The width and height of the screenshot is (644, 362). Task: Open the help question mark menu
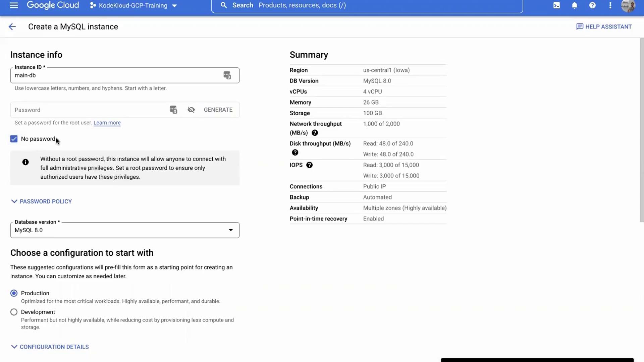592,5
